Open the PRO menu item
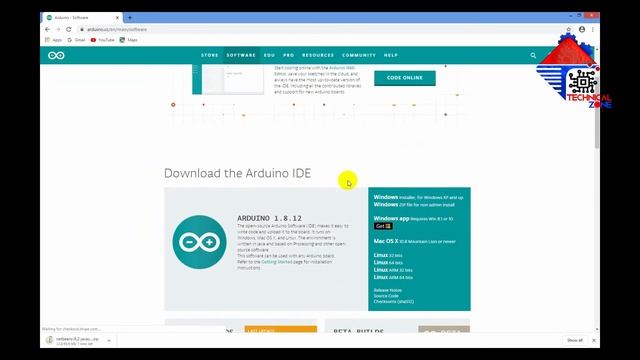This screenshot has width=640, height=360. click(289, 55)
